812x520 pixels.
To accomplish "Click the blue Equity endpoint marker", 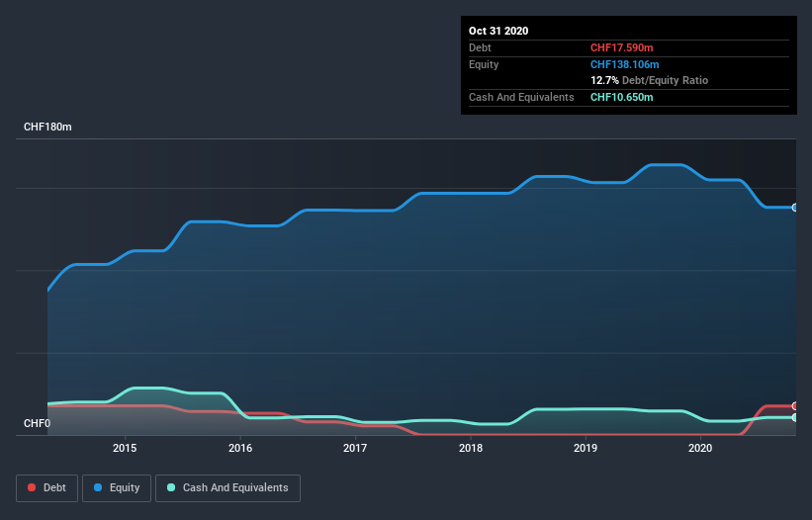I will [795, 208].
